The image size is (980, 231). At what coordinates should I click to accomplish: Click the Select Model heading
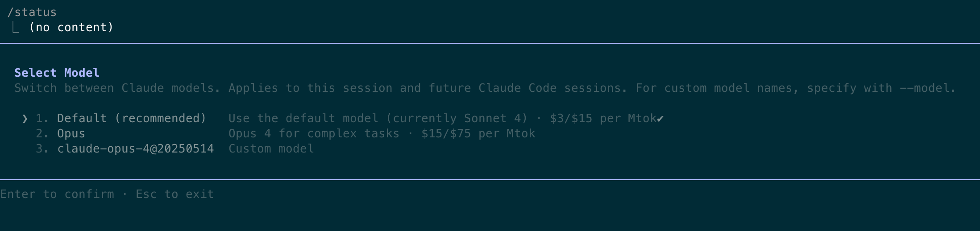click(57, 73)
